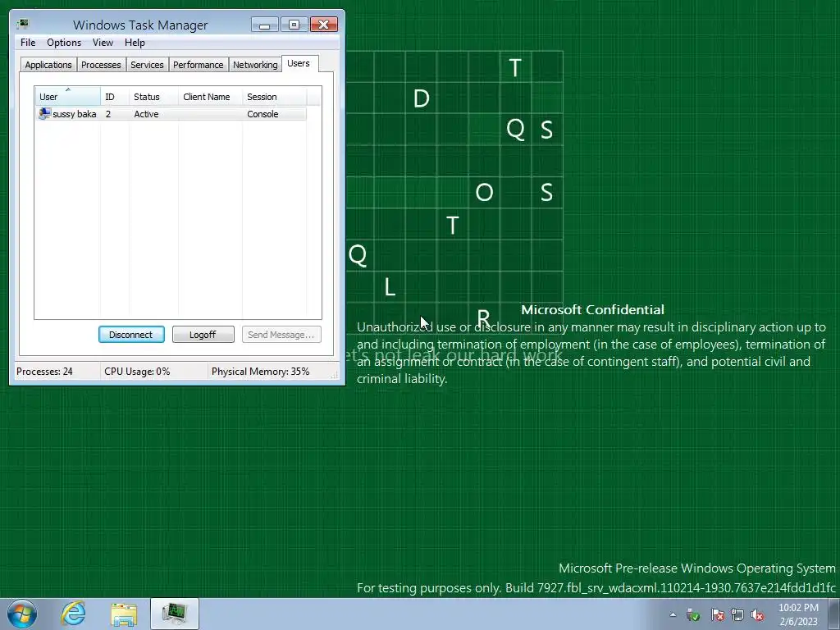Open the clock showing 10:02 PM
Viewport: 840px width, 630px height.
[x=798, y=614]
